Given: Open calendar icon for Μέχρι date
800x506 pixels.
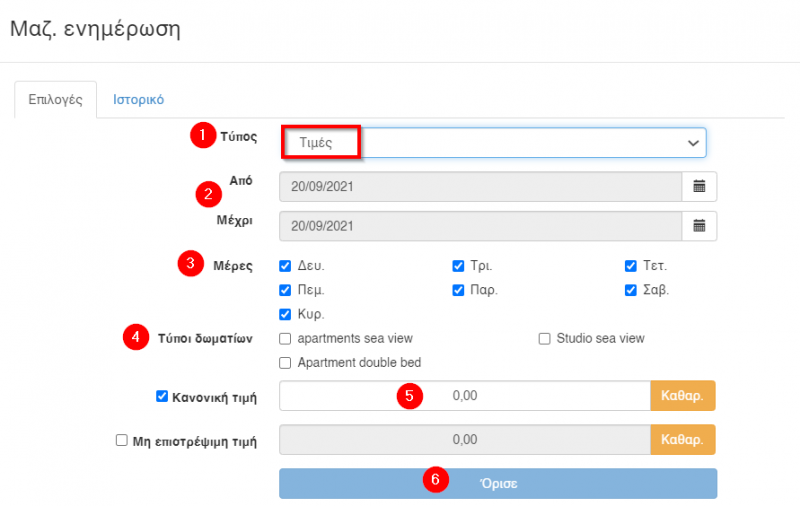Looking at the screenshot, I should click(699, 225).
